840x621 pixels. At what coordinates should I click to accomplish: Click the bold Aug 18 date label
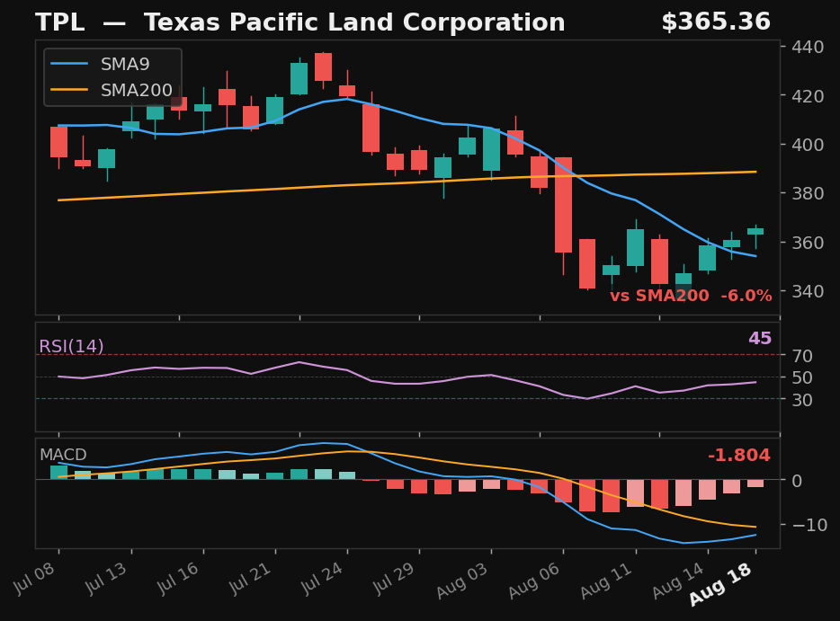click(721, 584)
